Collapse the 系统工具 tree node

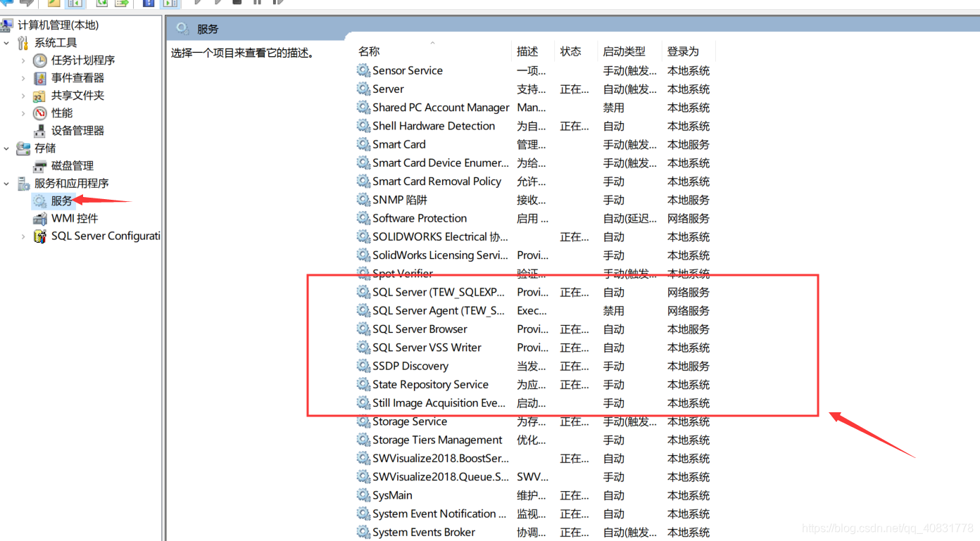click(6, 43)
